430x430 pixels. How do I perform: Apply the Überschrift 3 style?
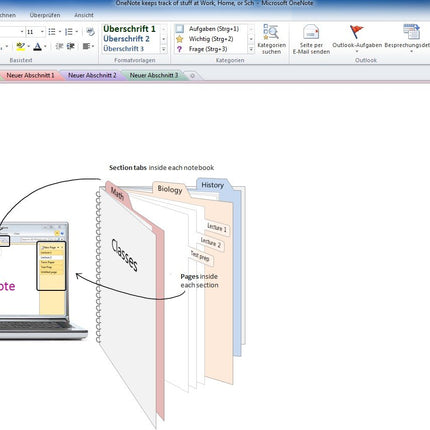coord(124,49)
